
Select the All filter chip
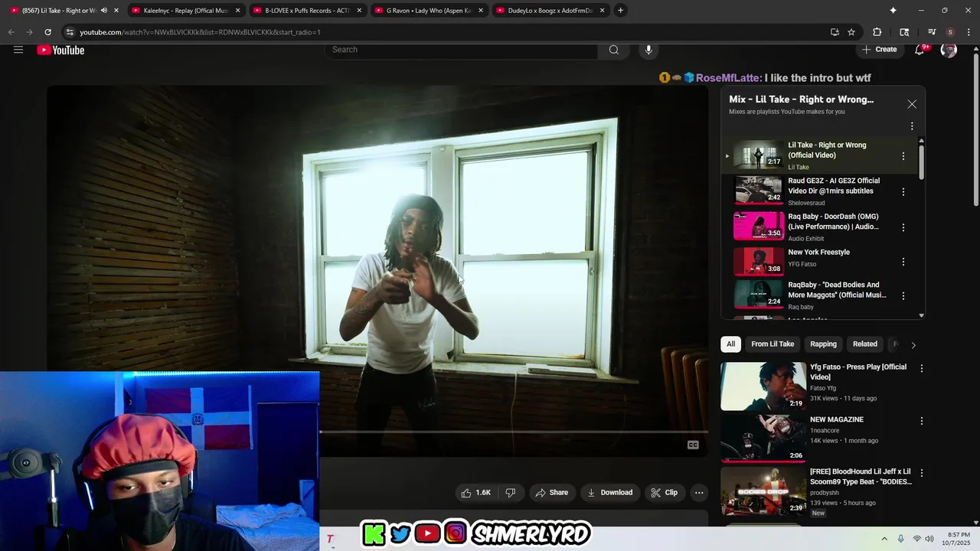730,344
